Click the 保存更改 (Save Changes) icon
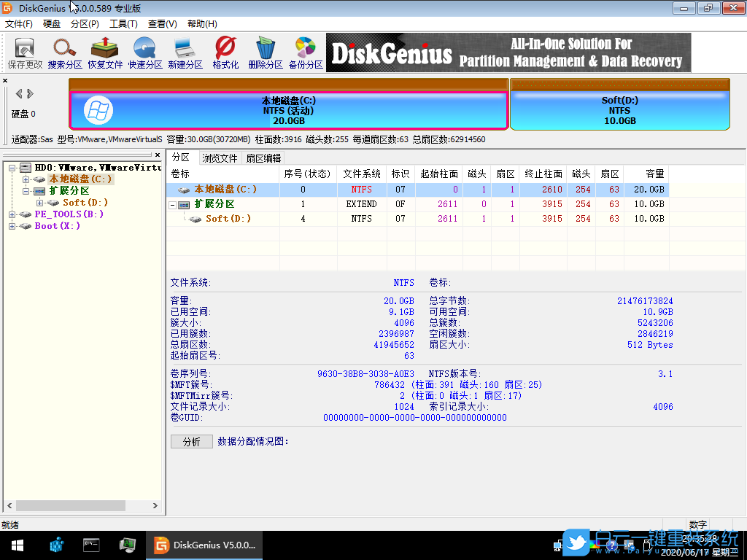 pyautogui.click(x=24, y=51)
